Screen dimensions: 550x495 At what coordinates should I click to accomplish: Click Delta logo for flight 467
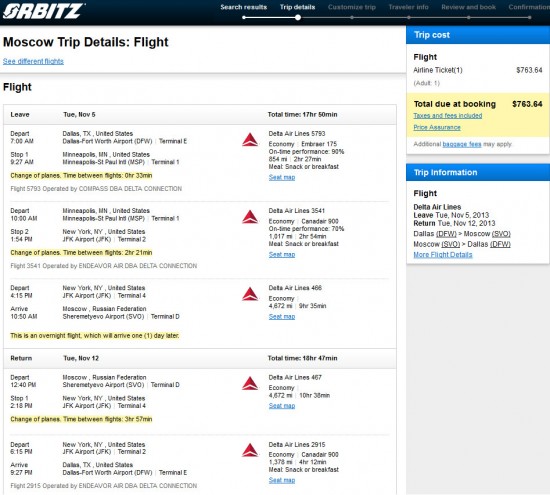[250, 383]
